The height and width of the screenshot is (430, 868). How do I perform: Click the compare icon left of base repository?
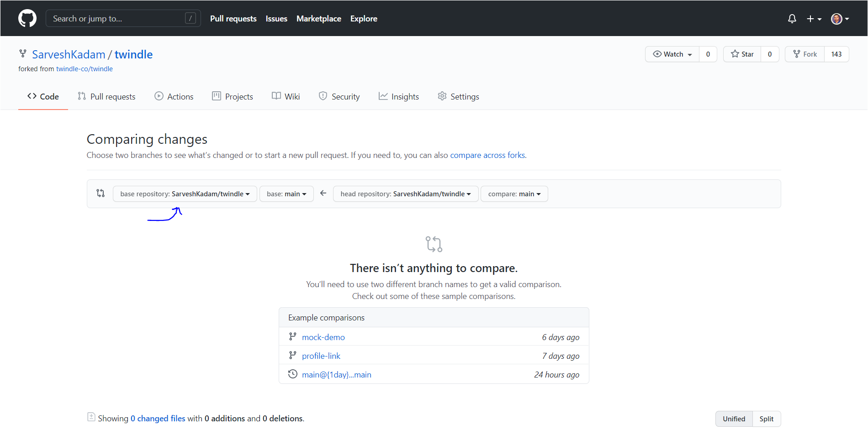(101, 193)
